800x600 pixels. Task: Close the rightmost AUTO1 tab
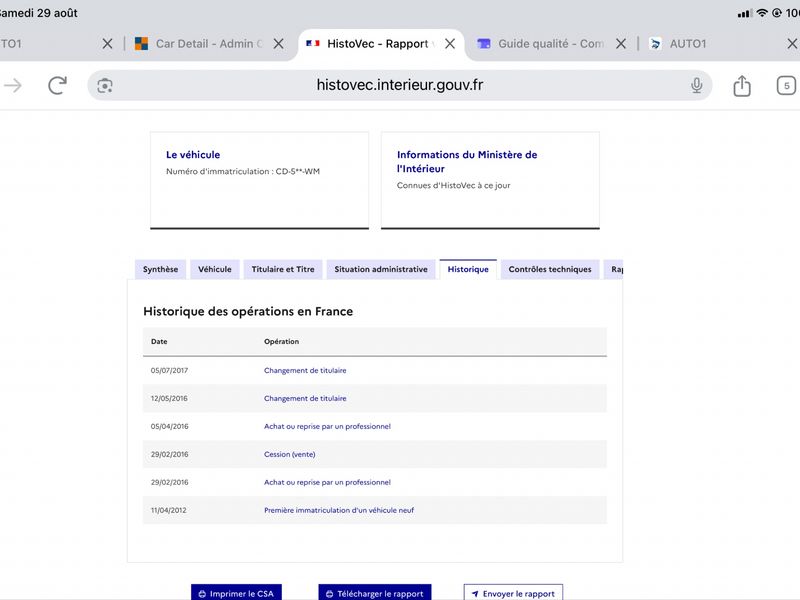(x=792, y=44)
